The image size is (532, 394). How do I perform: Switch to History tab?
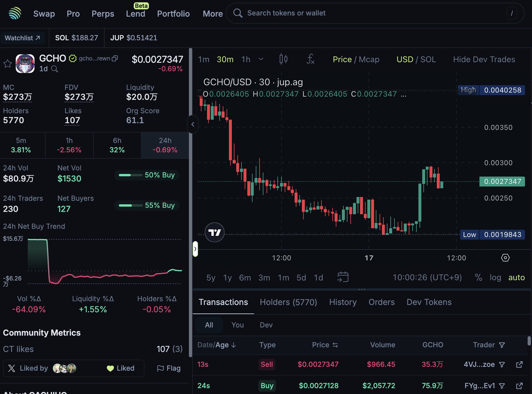click(x=343, y=302)
